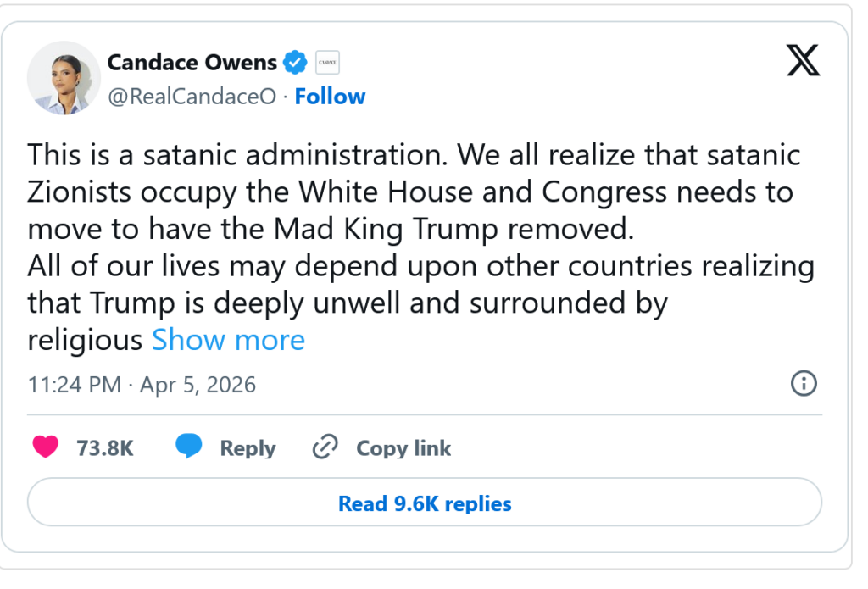Click the Candace Owens display name
Viewport: 868px width, 589px height.
192,62
